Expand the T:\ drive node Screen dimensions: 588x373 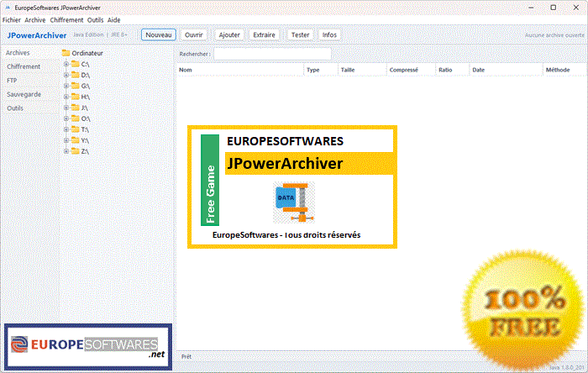66,129
